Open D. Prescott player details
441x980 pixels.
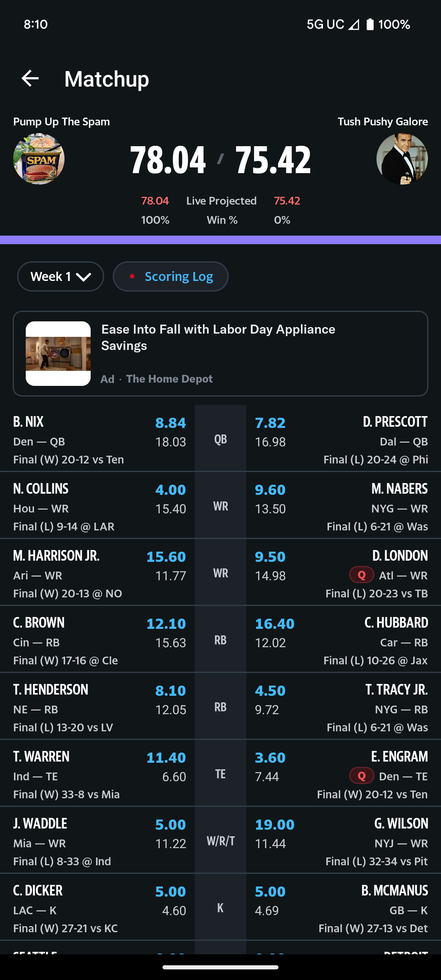395,422
